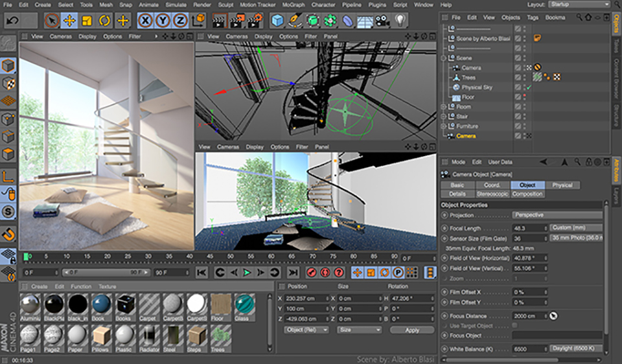Click the Record Active Objects button

point(312,273)
